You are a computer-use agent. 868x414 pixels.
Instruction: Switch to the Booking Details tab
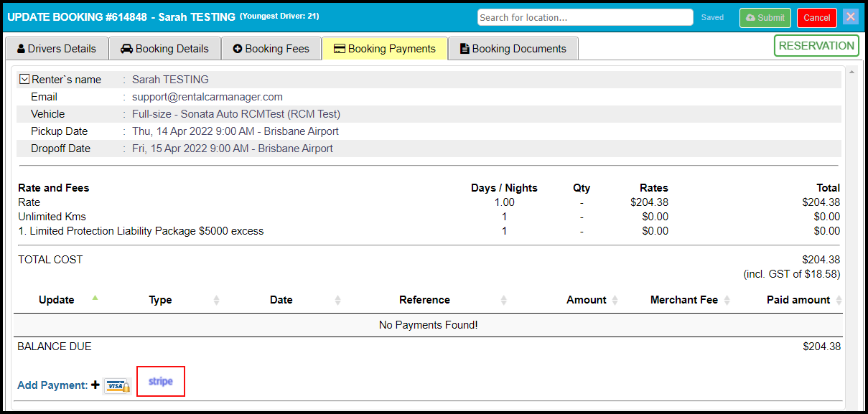[x=164, y=49]
